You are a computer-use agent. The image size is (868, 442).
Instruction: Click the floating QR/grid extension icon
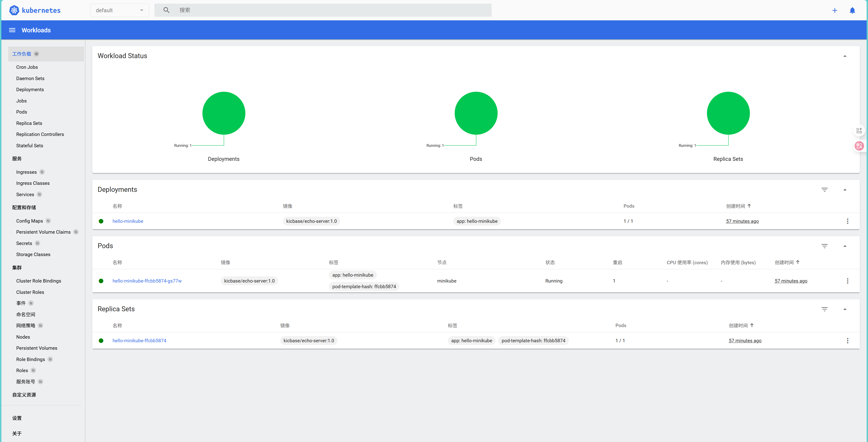[x=859, y=131]
